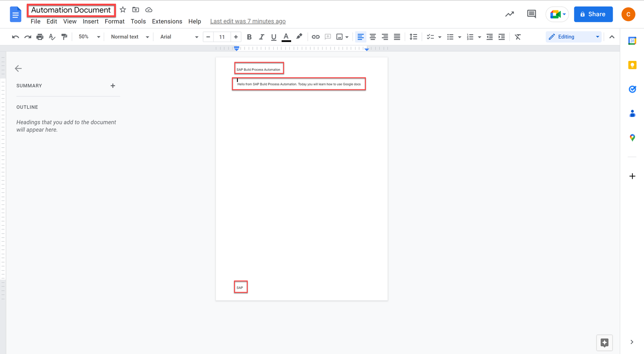Hide the side panel with the chevron
Viewport: 644px width, 354px height.
click(x=632, y=342)
